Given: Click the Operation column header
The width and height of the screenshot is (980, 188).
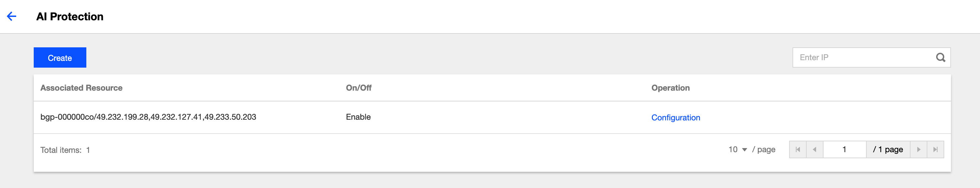Looking at the screenshot, I should (670, 88).
